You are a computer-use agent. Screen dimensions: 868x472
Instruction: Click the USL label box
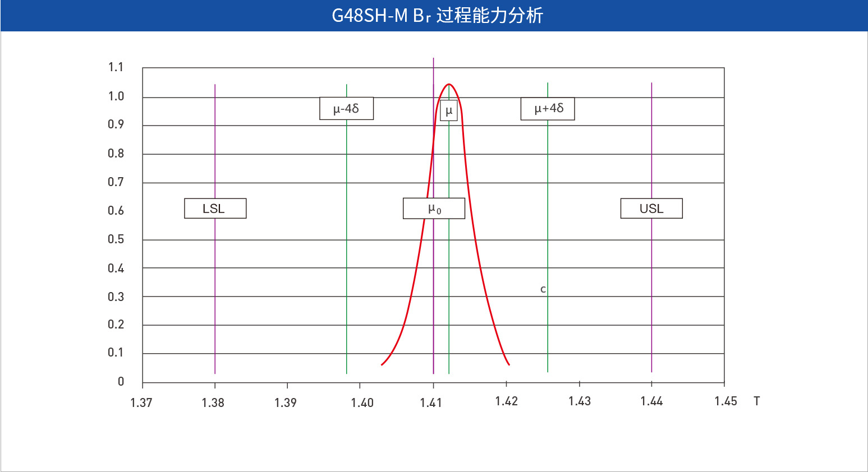[651, 209]
